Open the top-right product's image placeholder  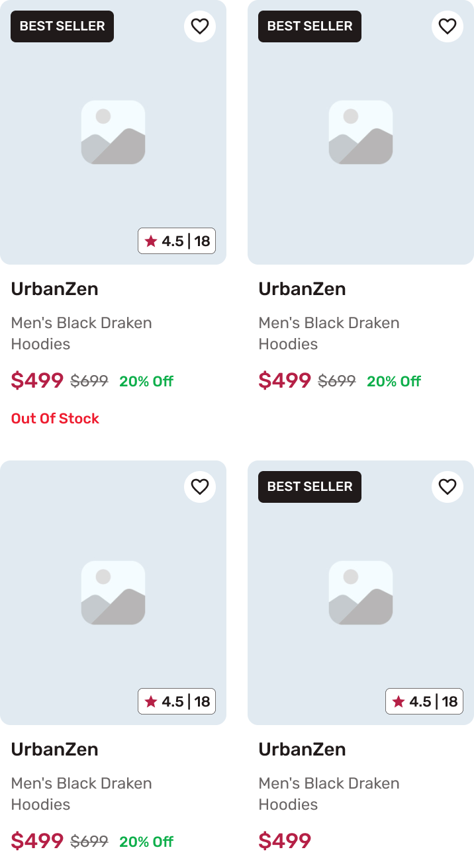coord(361,132)
